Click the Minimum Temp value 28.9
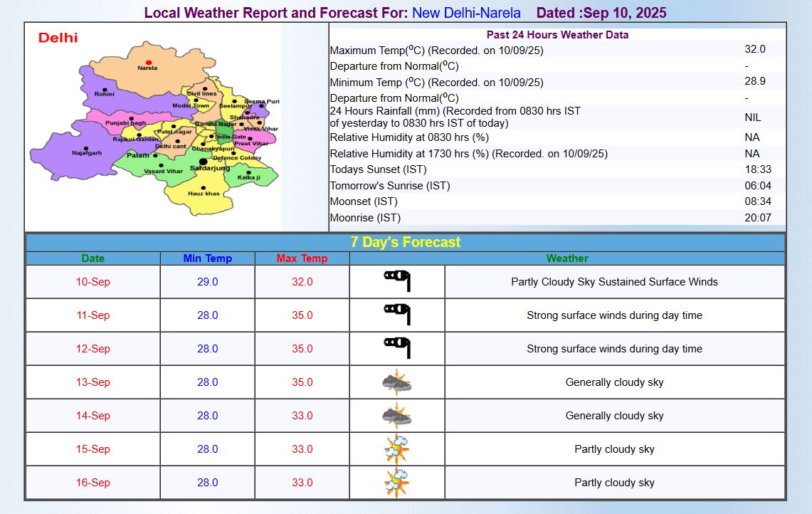The height and width of the screenshot is (514, 812). 755,81
